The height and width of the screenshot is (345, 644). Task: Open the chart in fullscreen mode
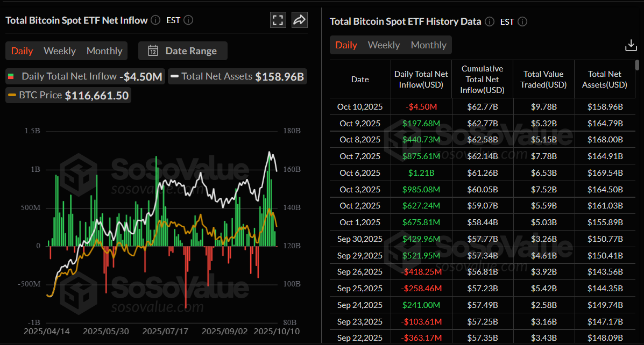(278, 20)
